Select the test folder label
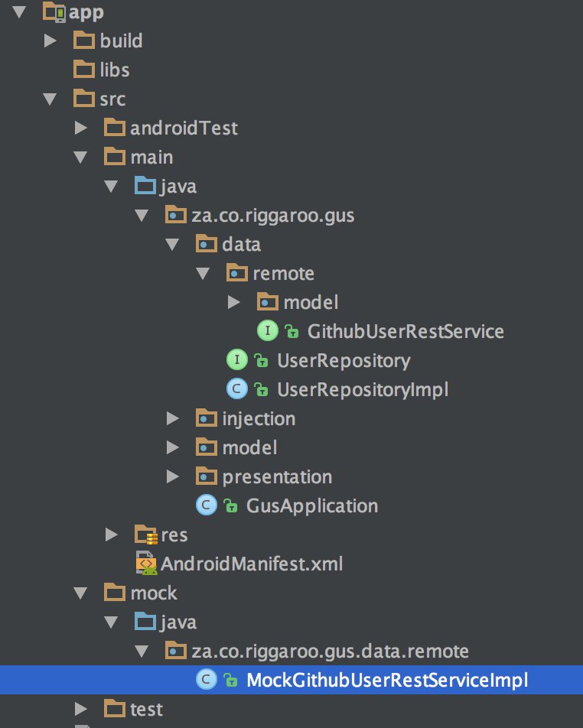Viewport: 583px width, 728px height. click(147, 709)
